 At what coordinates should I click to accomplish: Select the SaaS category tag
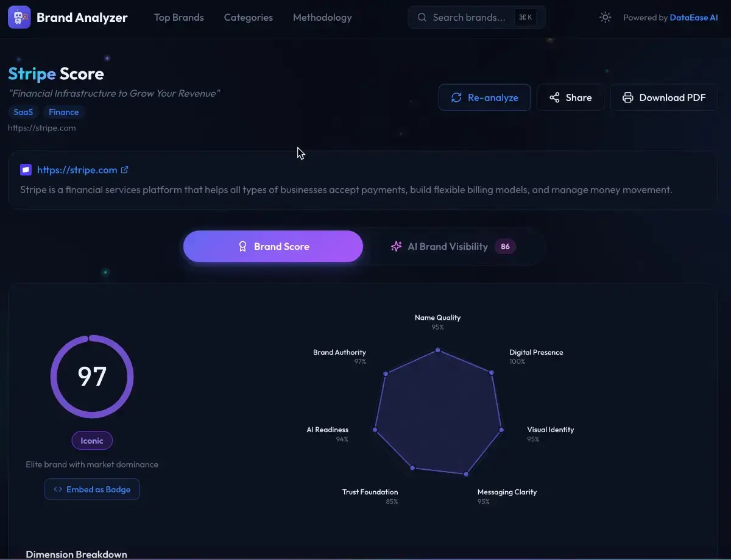[23, 112]
